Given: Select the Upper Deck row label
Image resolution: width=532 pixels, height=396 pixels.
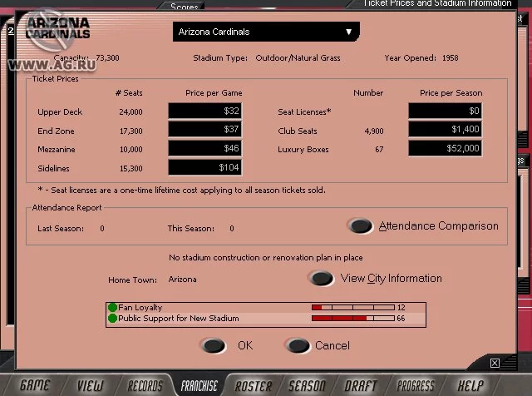Looking at the screenshot, I should click(x=60, y=111).
